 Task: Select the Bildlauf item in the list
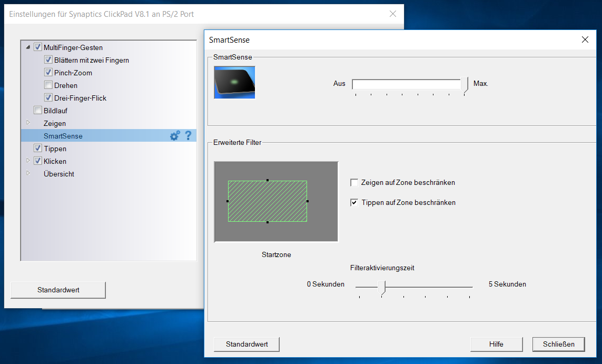(x=55, y=111)
